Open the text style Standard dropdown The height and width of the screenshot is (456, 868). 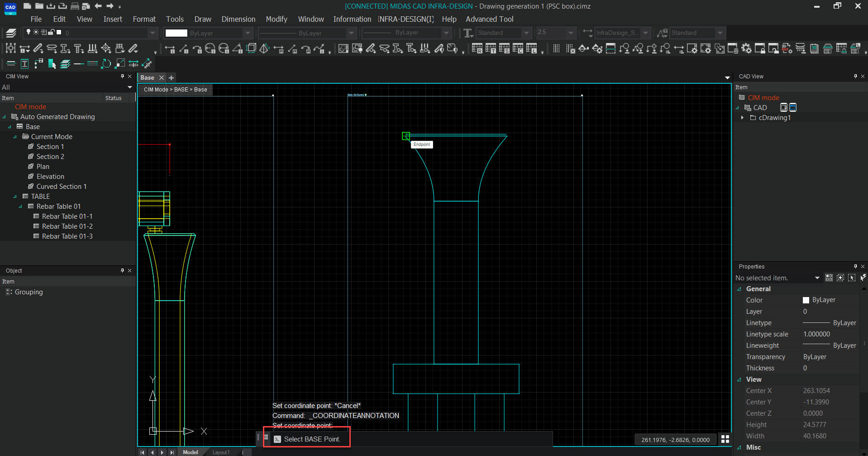click(526, 33)
